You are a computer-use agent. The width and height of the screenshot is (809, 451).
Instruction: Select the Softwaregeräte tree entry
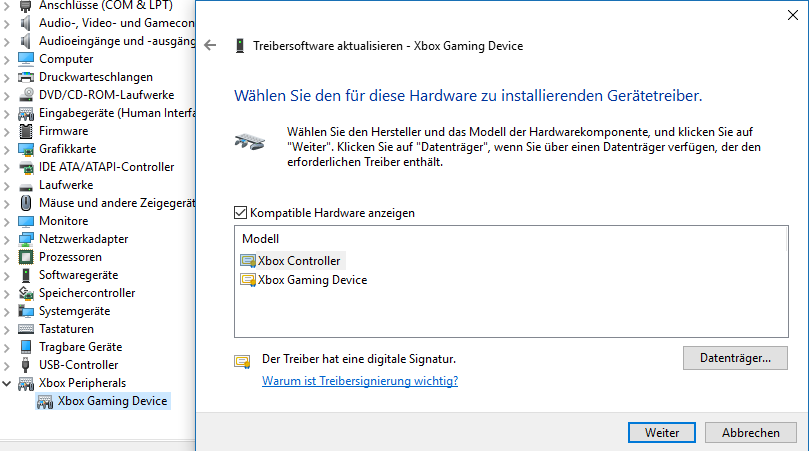pyautogui.click(x=78, y=275)
